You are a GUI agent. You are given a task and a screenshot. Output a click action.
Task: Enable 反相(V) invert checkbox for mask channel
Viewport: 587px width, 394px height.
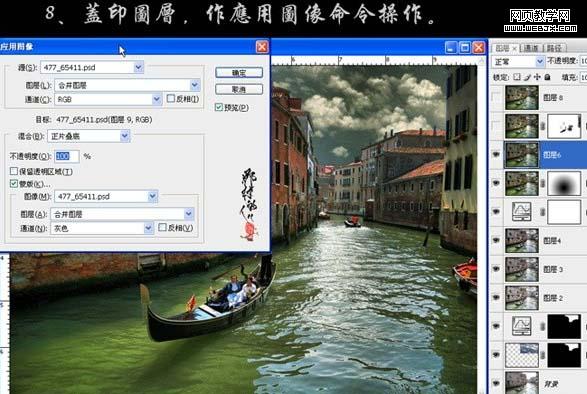coord(162,227)
